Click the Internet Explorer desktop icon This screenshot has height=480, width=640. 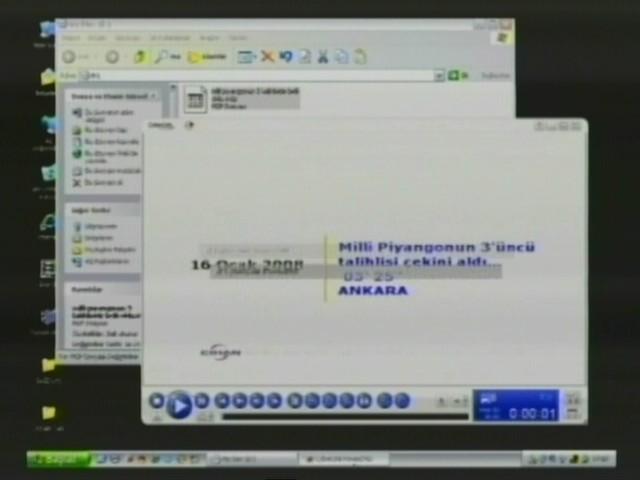[x=48, y=225]
